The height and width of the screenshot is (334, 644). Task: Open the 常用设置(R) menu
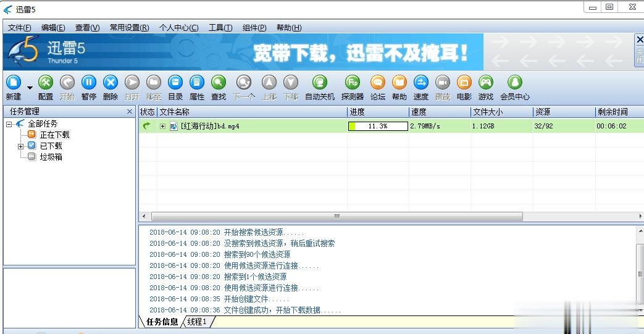pyautogui.click(x=129, y=28)
